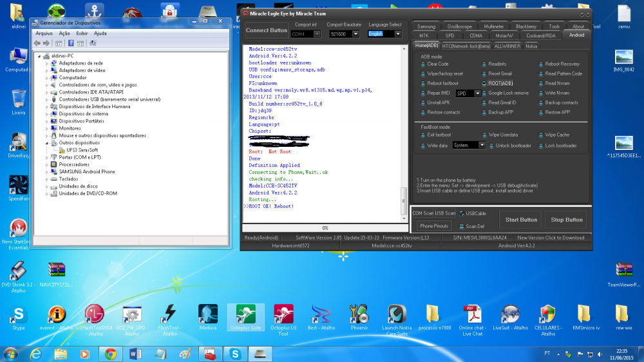Select UFS3 SarasSoft device in tree

pos(82,150)
